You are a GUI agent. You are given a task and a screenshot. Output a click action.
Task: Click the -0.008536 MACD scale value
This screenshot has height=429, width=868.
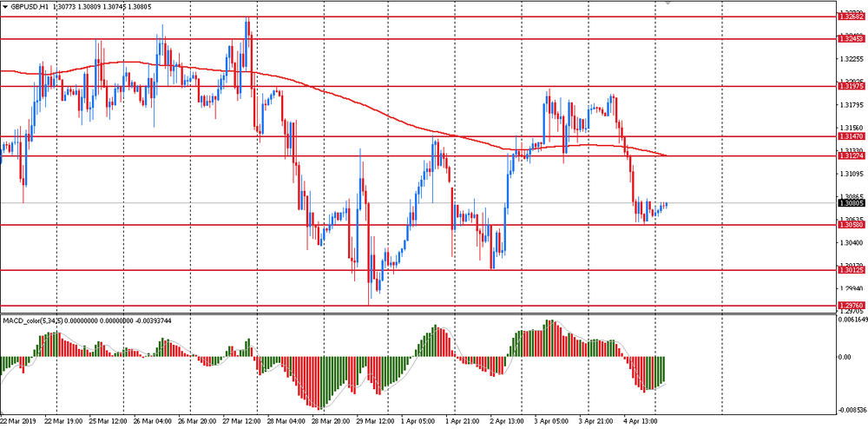click(853, 410)
